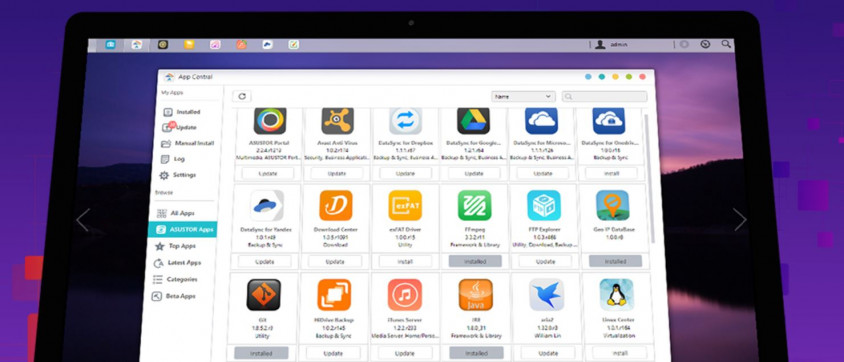The height and width of the screenshot is (362, 844).
Task: Click the pink icon in top taskbar
Action: click(x=215, y=45)
